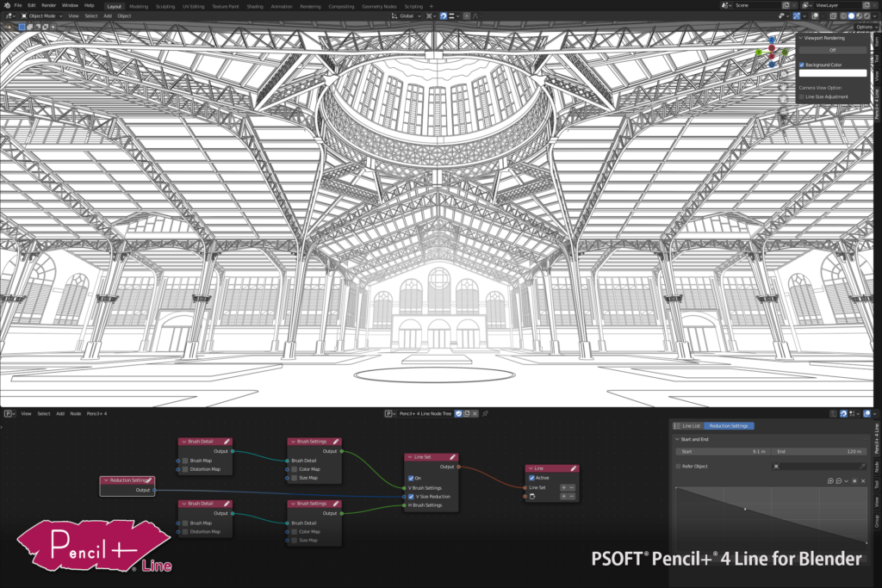882x588 pixels.
Task: Click the white Background Color swatch
Action: pos(832,72)
